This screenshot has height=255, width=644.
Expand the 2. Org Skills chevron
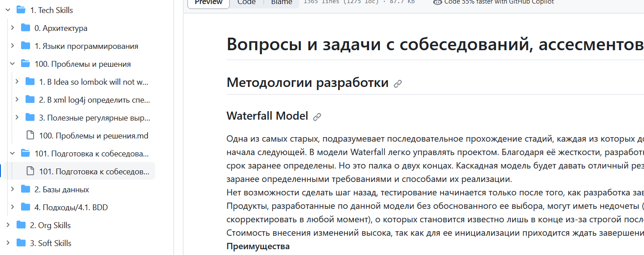coord(8,225)
